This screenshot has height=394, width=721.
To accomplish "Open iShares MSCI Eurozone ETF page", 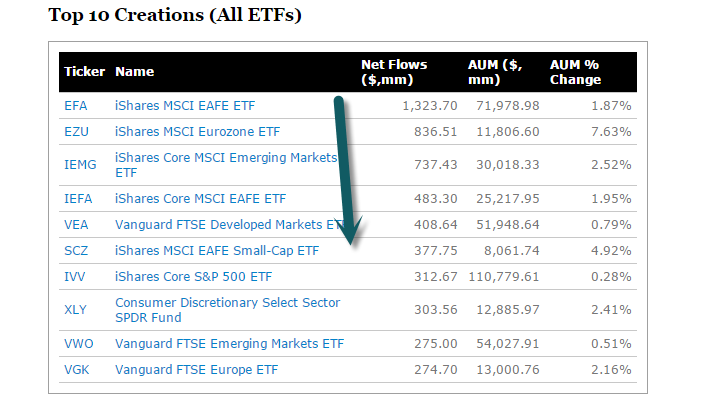I will pyautogui.click(x=197, y=132).
